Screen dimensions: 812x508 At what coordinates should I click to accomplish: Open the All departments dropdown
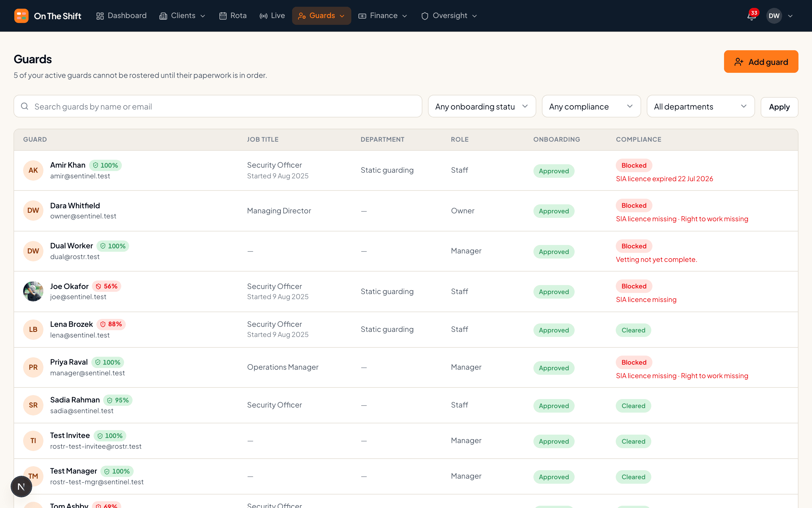click(x=701, y=106)
